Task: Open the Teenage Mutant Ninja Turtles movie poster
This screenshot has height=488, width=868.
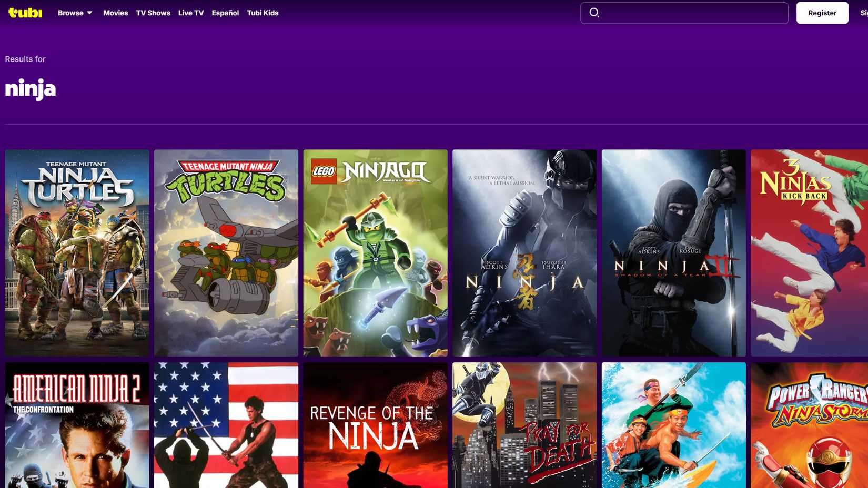Action: click(77, 252)
